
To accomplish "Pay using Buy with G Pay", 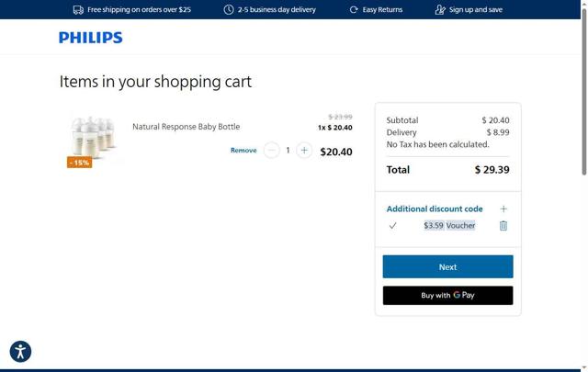I will [x=447, y=295].
